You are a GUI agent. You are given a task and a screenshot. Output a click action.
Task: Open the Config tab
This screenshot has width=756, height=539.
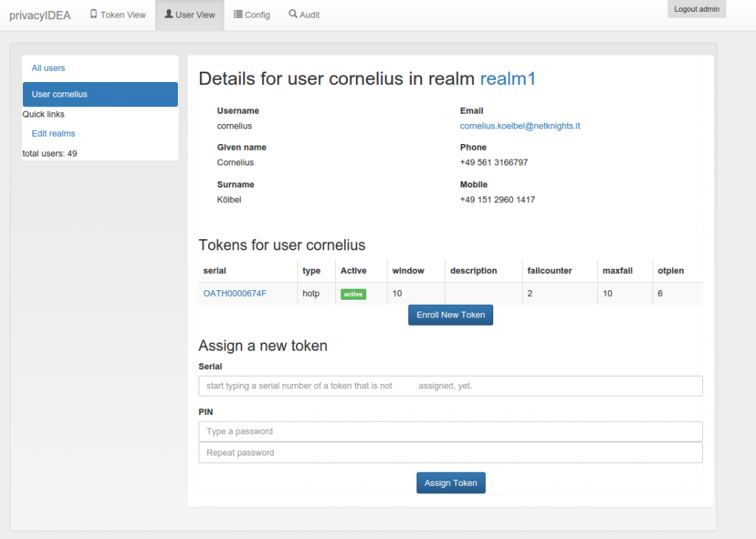[252, 15]
